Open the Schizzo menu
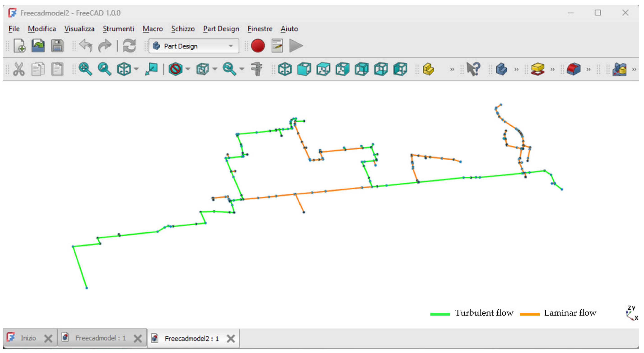Screen dimensions: 644x353 point(183,29)
